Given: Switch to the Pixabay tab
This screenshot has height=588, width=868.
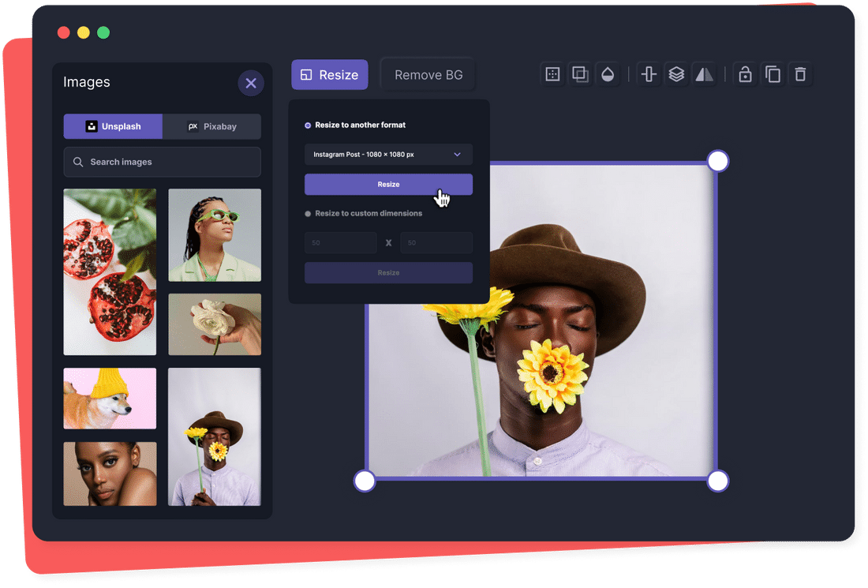Looking at the screenshot, I should click(211, 126).
